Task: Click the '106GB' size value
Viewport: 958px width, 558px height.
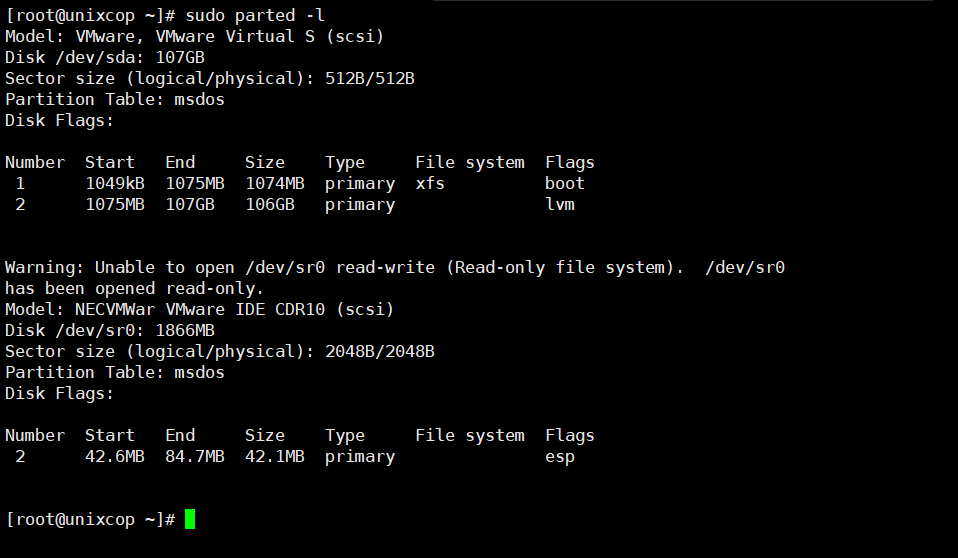Action: click(269, 204)
